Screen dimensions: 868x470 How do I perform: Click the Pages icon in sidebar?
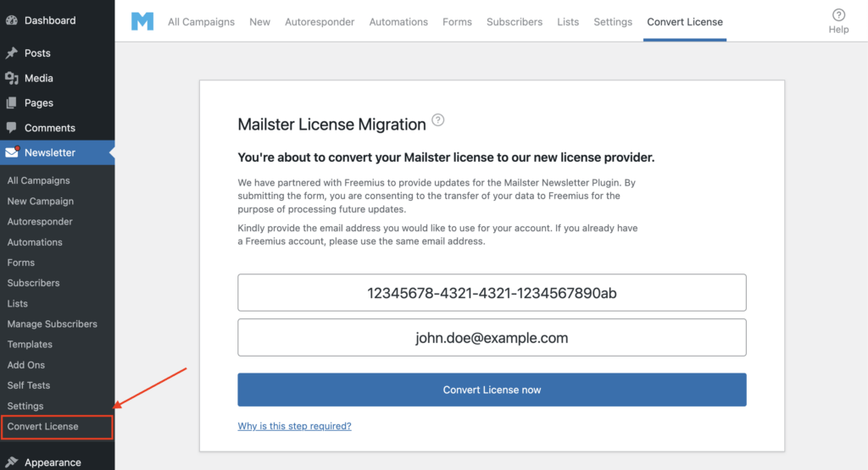pyautogui.click(x=12, y=103)
